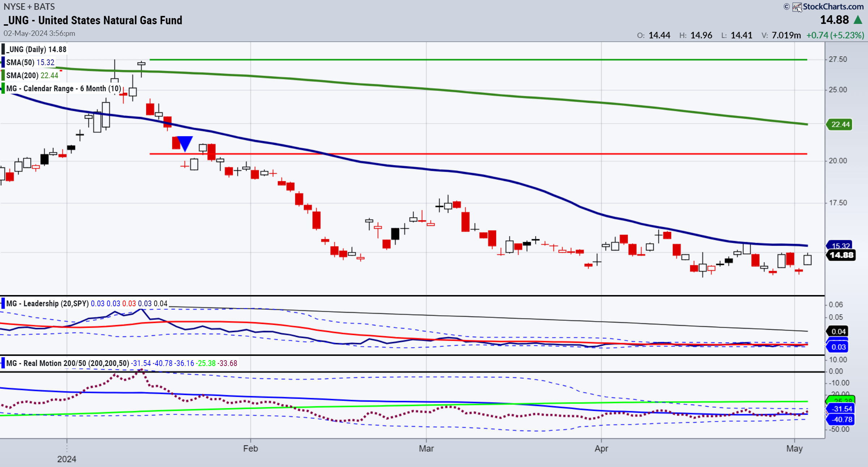This screenshot has width=868, height=467.
Task: Click the black _UNG legend color swatch
Action: click(3, 49)
